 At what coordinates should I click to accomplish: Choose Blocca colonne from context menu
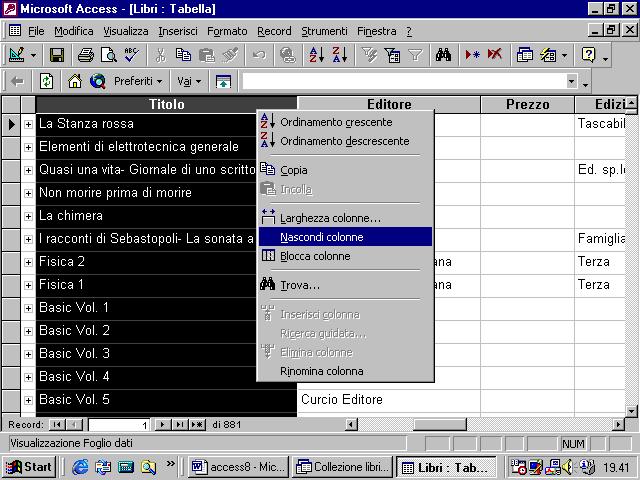coord(345,256)
